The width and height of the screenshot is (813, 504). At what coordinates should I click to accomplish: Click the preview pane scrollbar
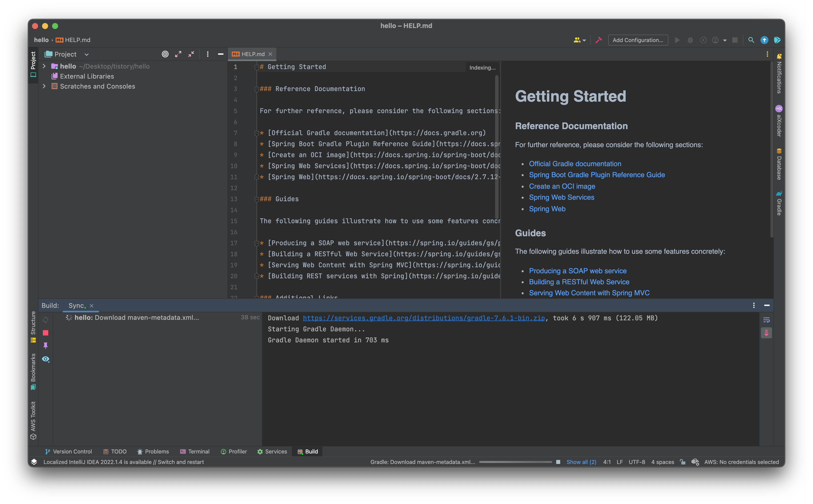(x=771, y=149)
